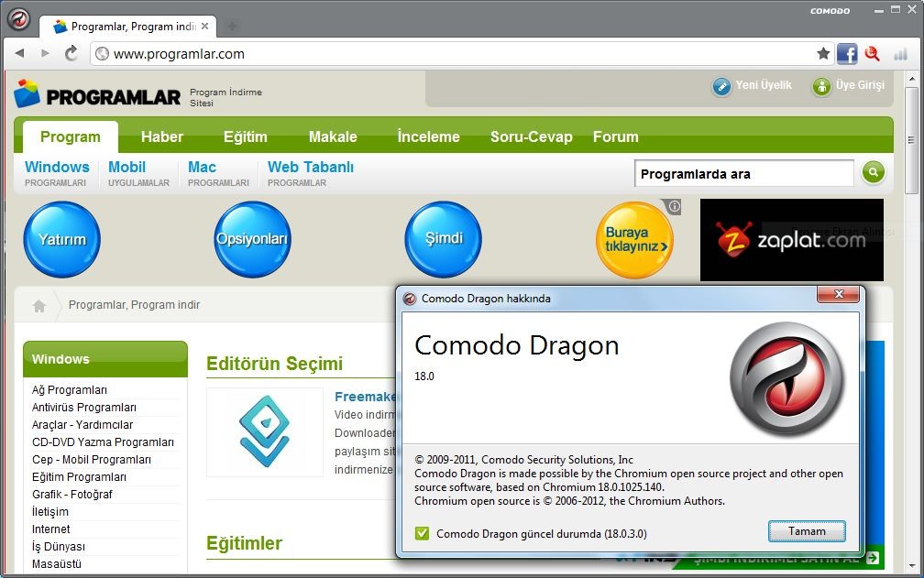Click the page vertical scrollbar thumb
This screenshot has width=924, height=578.
[x=911, y=141]
